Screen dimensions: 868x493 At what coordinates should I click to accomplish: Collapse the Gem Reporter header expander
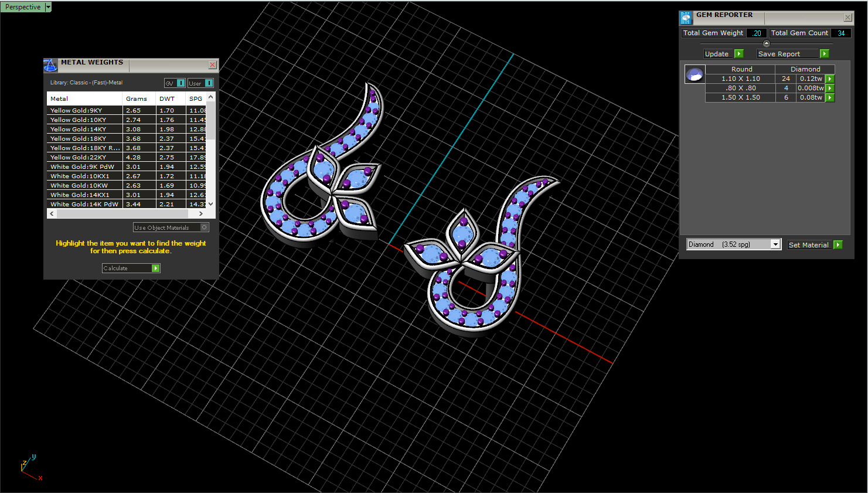tap(766, 43)
